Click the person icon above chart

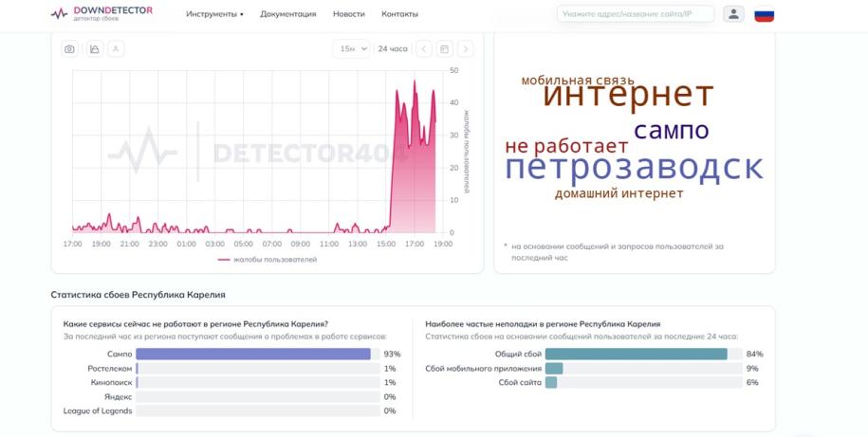coord(116,49)
